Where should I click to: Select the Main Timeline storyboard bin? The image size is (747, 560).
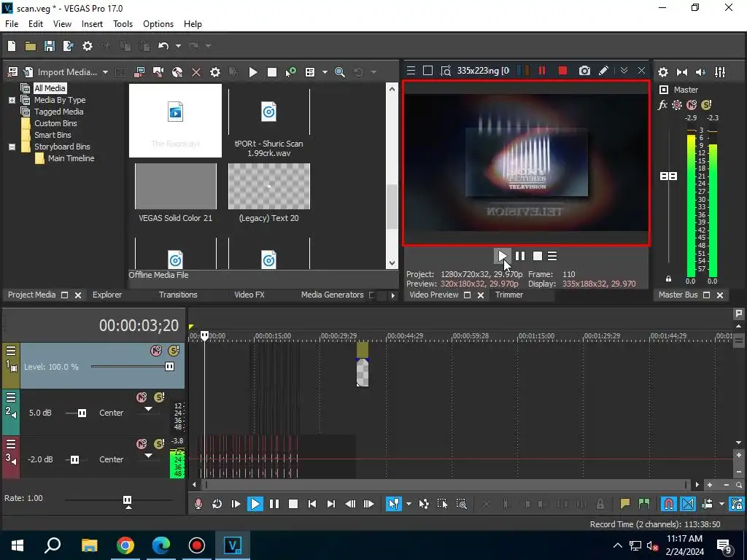[71, 158]
